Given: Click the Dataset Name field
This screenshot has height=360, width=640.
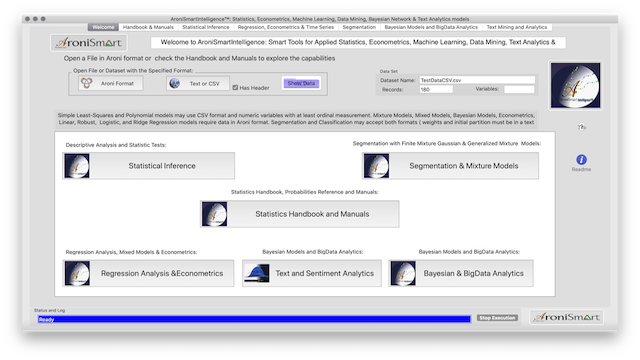Looking at the screenshot, I should point(477,80).
